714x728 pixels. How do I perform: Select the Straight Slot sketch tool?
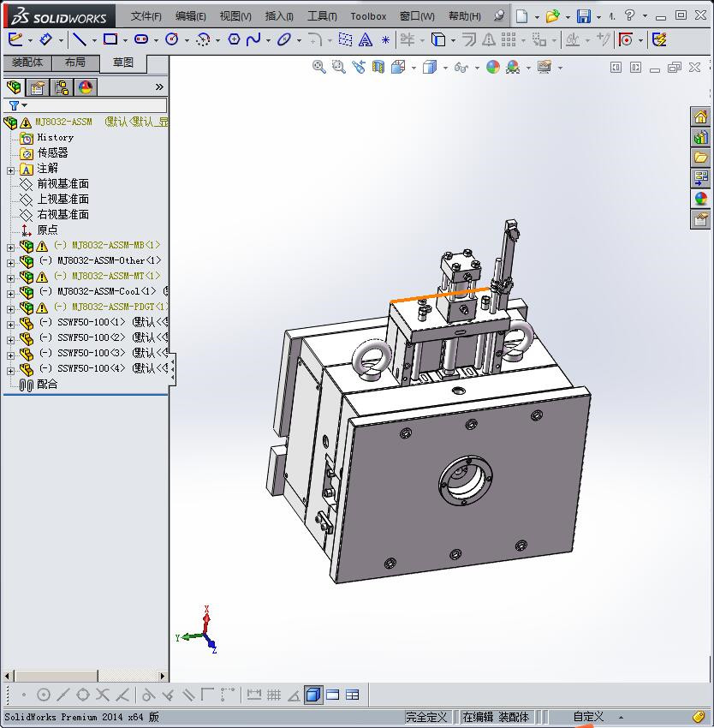[141, 39]
